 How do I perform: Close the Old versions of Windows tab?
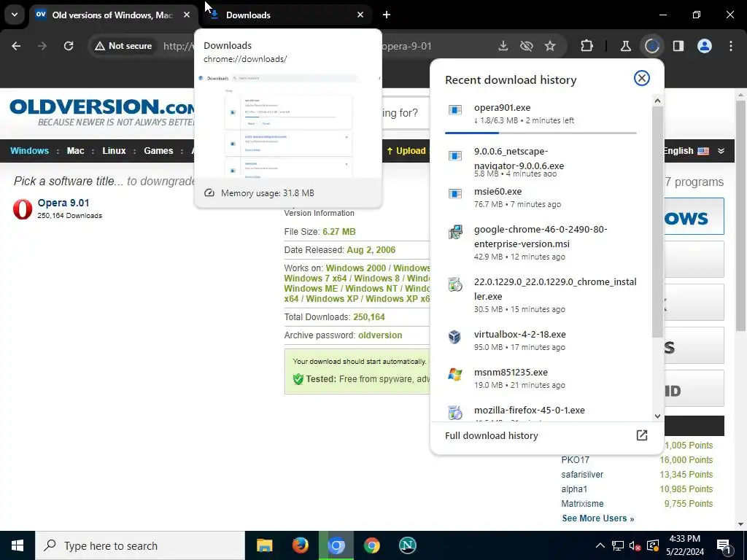187,15
